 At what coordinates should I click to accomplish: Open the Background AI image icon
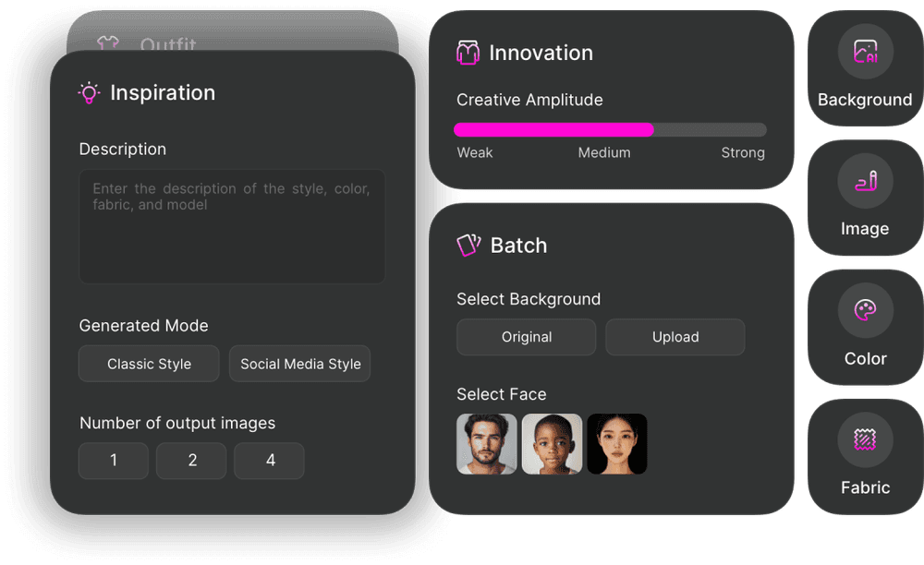865,52
